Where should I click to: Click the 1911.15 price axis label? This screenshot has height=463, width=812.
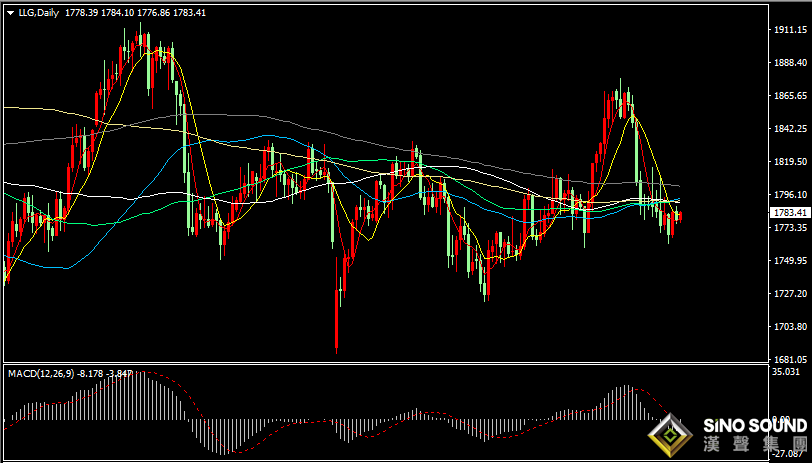(x=790, y=31)
